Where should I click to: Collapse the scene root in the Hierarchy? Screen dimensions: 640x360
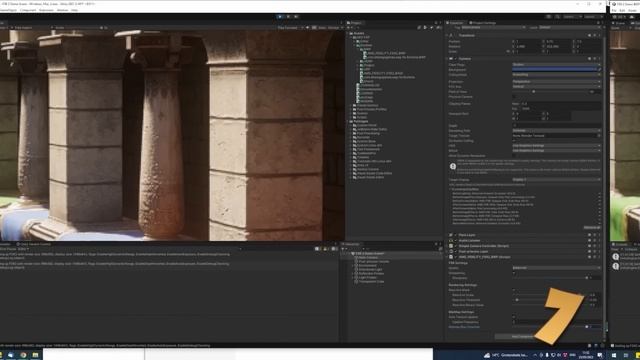point(349,253)
